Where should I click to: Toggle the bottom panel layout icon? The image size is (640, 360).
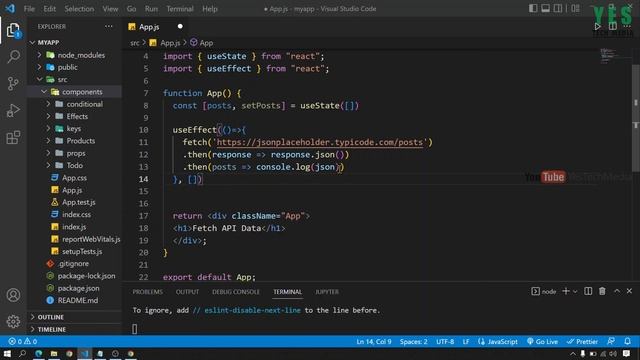545,9
